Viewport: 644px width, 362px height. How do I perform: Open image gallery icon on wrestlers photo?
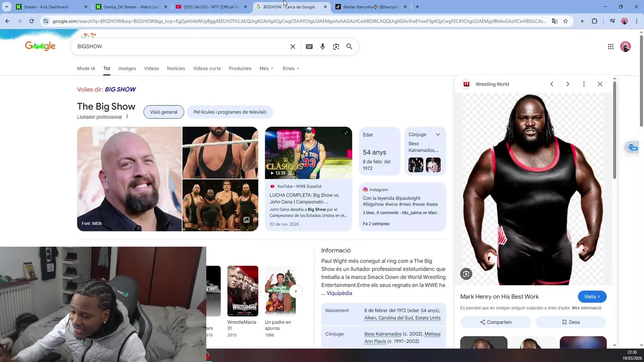click(x=247, y=220)
